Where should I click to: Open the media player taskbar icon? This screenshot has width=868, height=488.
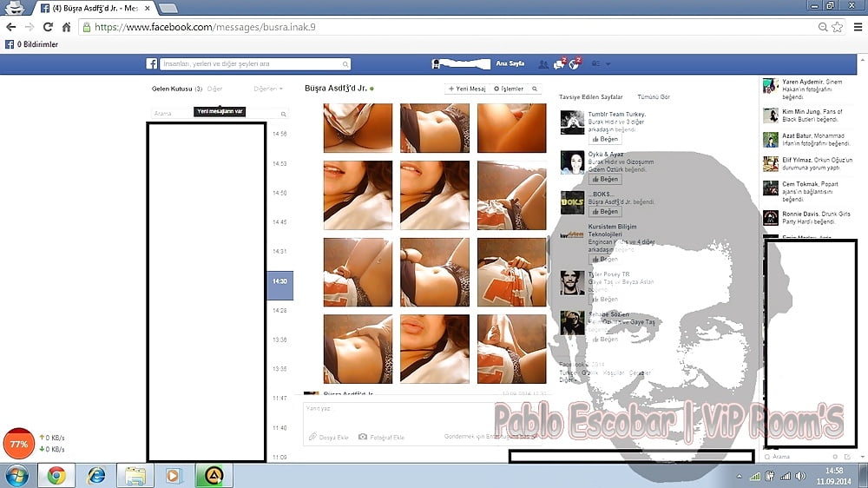coord(174,476)
